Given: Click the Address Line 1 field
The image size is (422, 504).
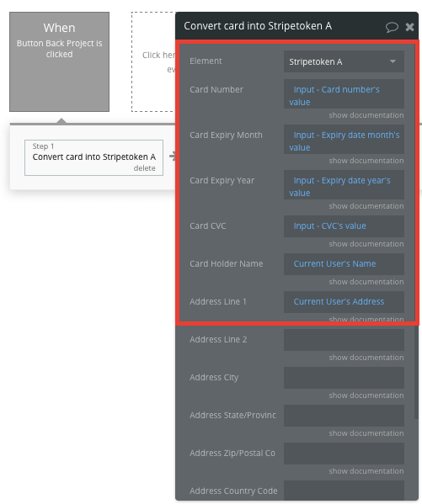Looking at the screenshot, I should click(x=344, y=302).
